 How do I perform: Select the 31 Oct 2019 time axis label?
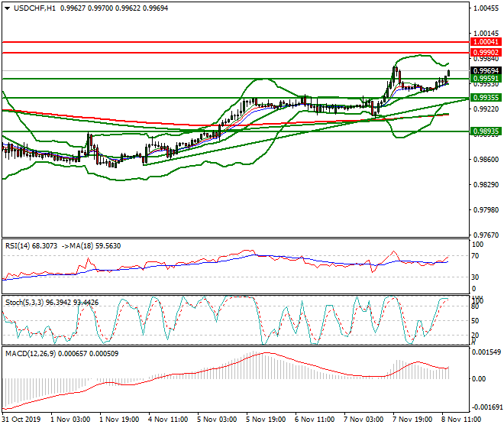21,420
